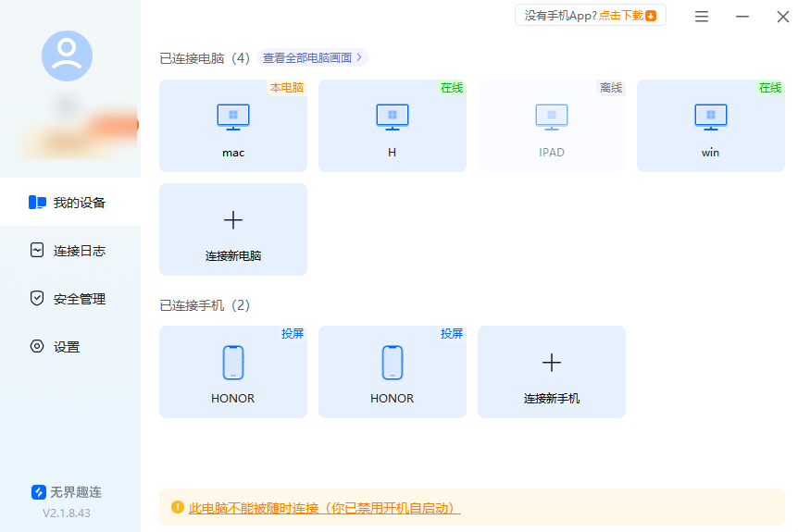Viewport: 798px width, 532px height.
Task: Open the hamburger main menu
Action: coord(702,17)
